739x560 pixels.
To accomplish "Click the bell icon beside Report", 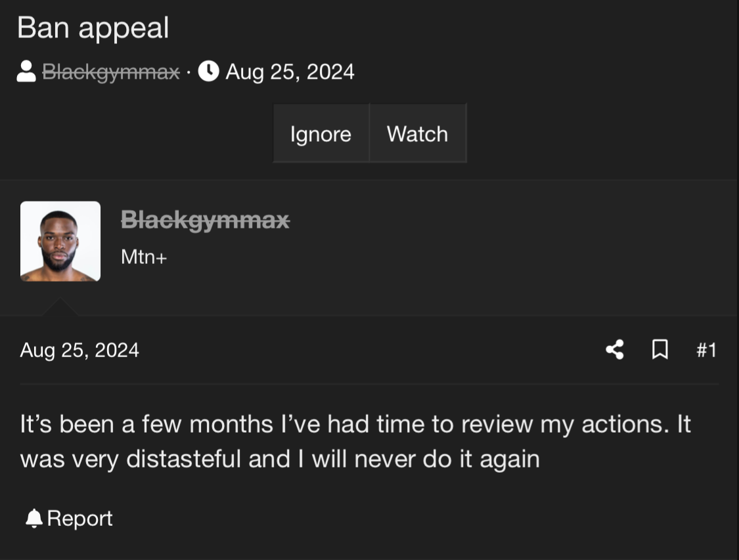I will (x=34, y=519).
